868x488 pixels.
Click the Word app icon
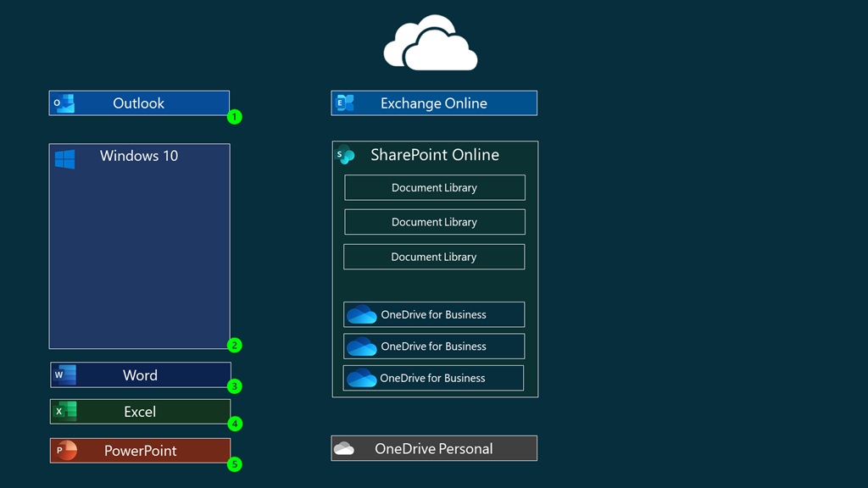coord(65,374)
